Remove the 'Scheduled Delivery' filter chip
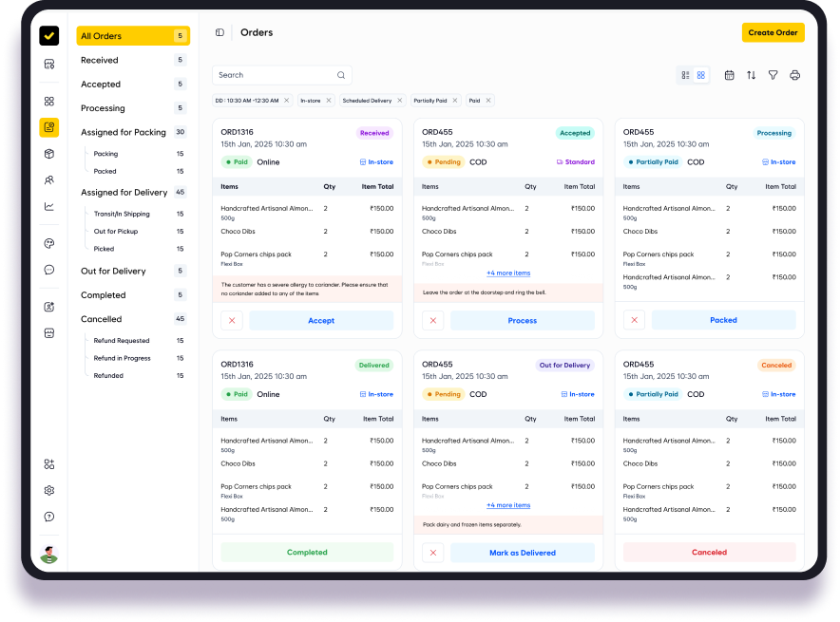Screen dimensions: 840x622 coord(400,101)
